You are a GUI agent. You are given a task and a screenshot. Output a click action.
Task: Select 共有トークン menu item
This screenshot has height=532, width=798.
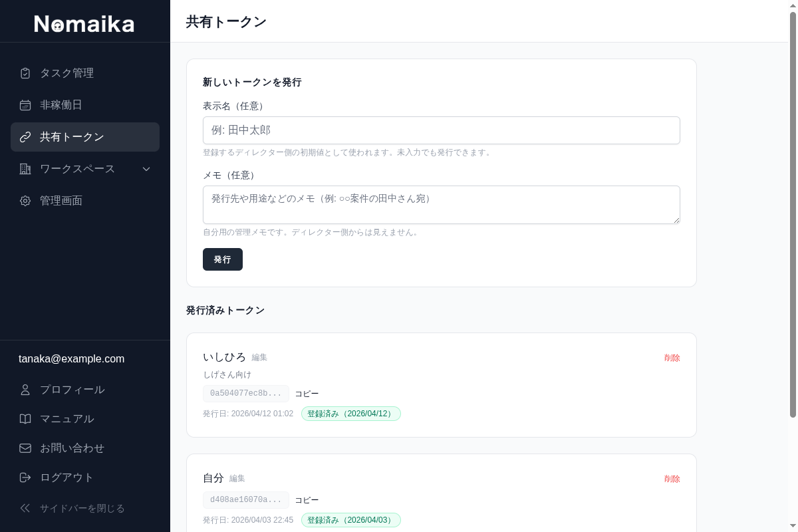[x=85, y=137]
